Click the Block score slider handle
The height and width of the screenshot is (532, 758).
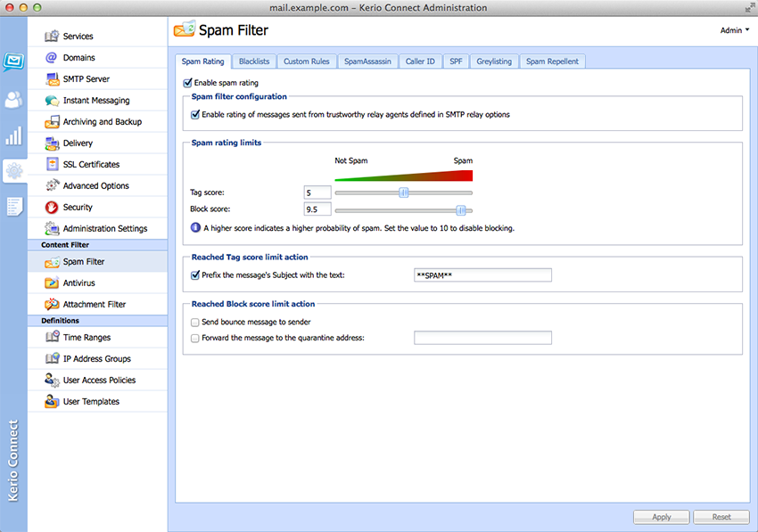click(461, 209)
